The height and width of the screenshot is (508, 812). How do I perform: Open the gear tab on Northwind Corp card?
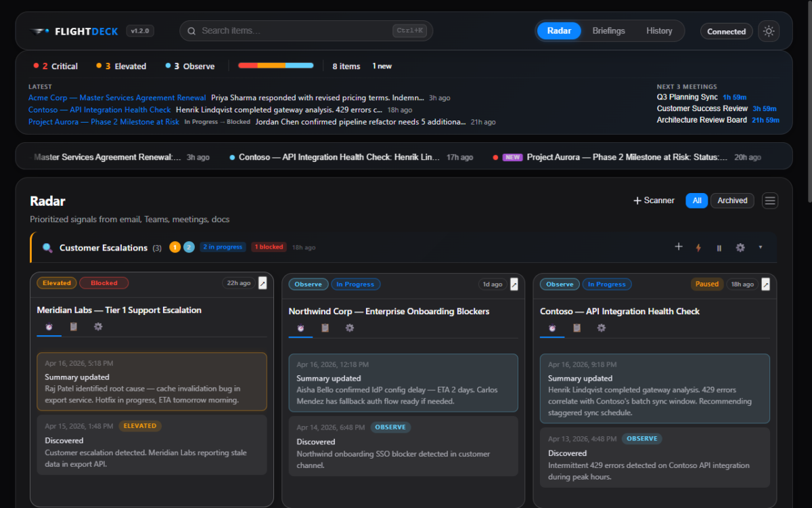click(x=350, y=328)
